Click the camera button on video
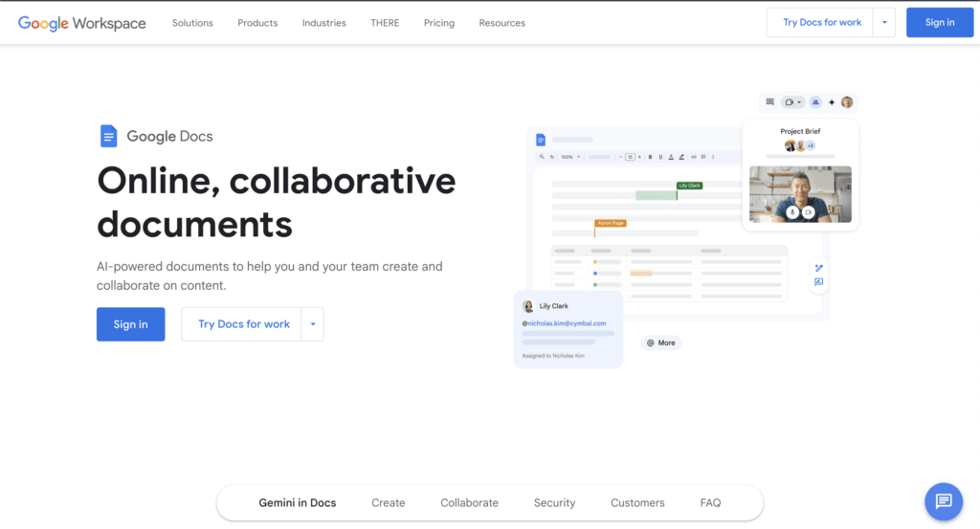Viewport: 980px width, 529px height. coord(808,212)
